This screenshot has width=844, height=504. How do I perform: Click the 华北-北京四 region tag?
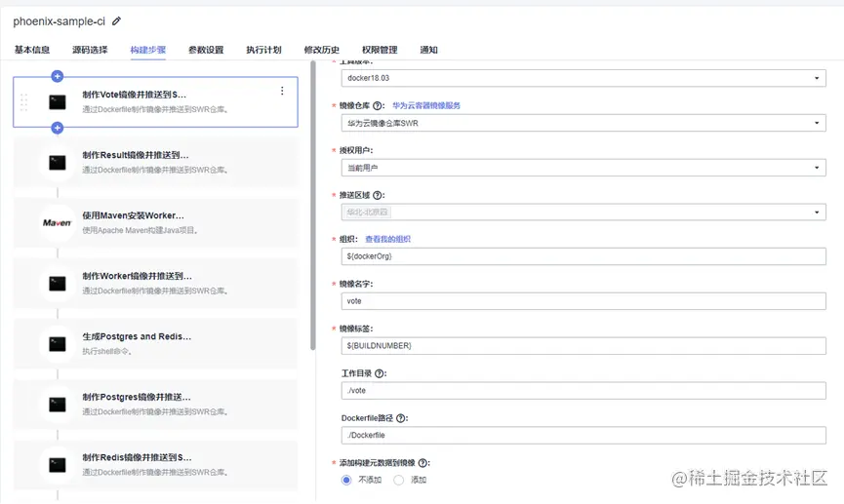367,212
